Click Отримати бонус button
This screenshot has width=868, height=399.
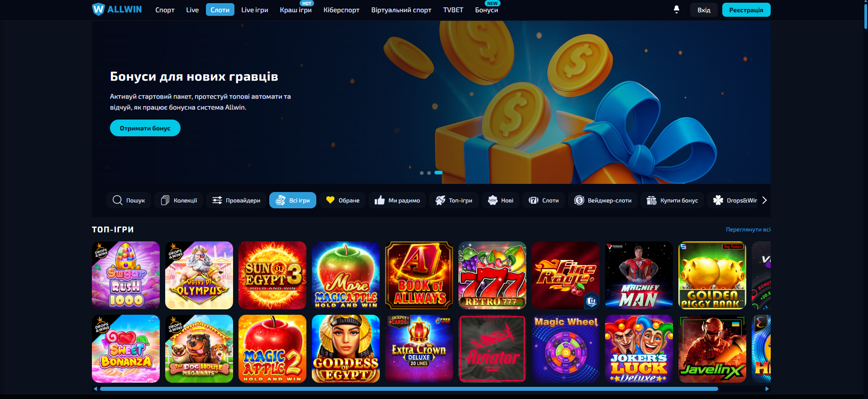[x=145, y=128]
